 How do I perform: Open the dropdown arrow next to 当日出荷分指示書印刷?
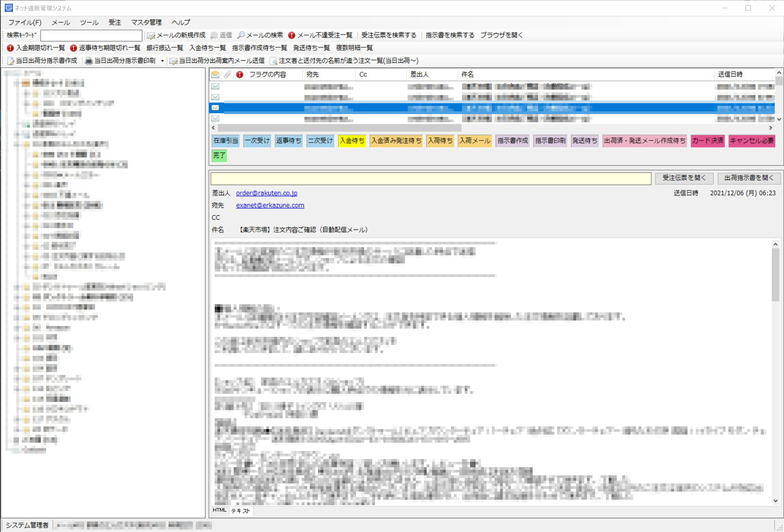162,61
